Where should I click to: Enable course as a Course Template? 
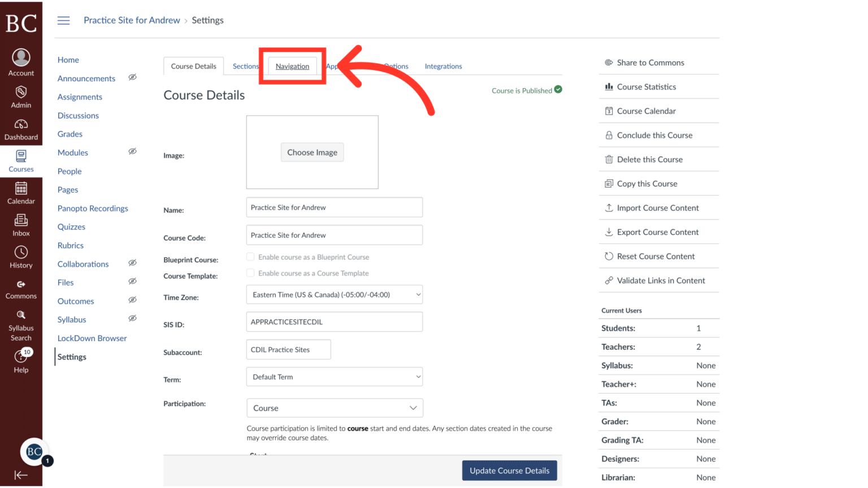(250, 273)
